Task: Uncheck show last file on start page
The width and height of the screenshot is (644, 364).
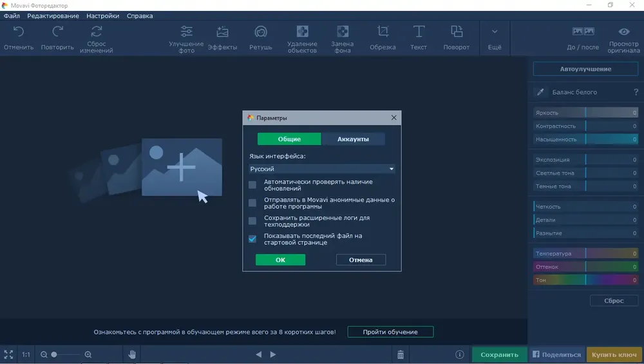Action: (x=252, y=239)
